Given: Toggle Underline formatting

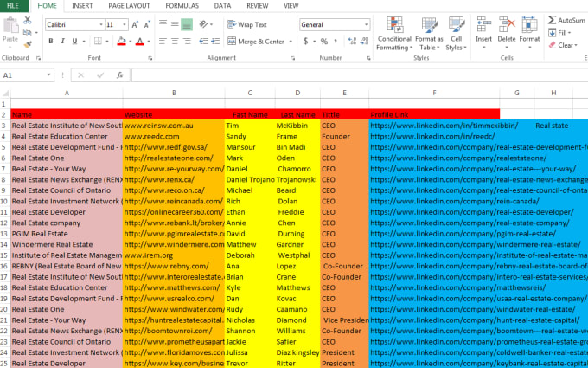Looking at the screenshot, I should tap(74, 42).
